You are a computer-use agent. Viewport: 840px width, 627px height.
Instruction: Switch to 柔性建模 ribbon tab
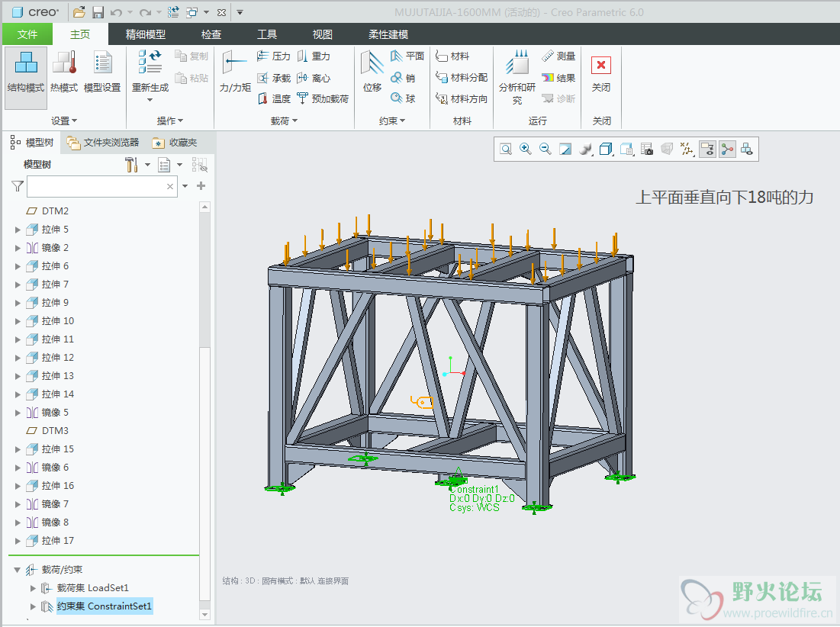coord(388,34)
